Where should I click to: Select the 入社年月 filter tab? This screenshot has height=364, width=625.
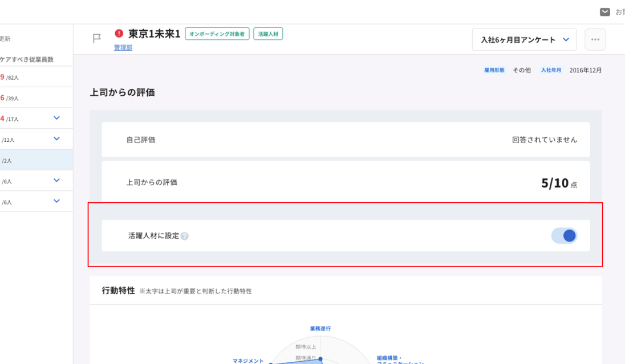tap(551, 69)
